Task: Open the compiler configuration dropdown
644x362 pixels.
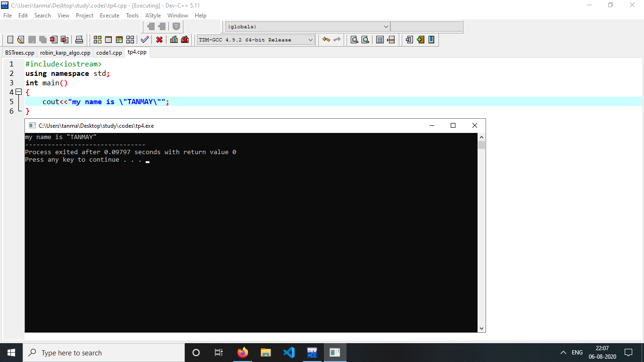Action: coord(311,40)
